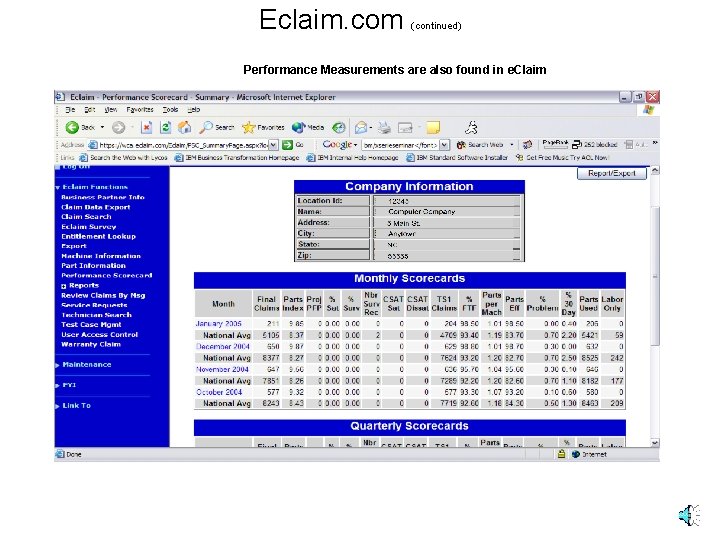Open the Media globe toolbar button

[308, 128]
